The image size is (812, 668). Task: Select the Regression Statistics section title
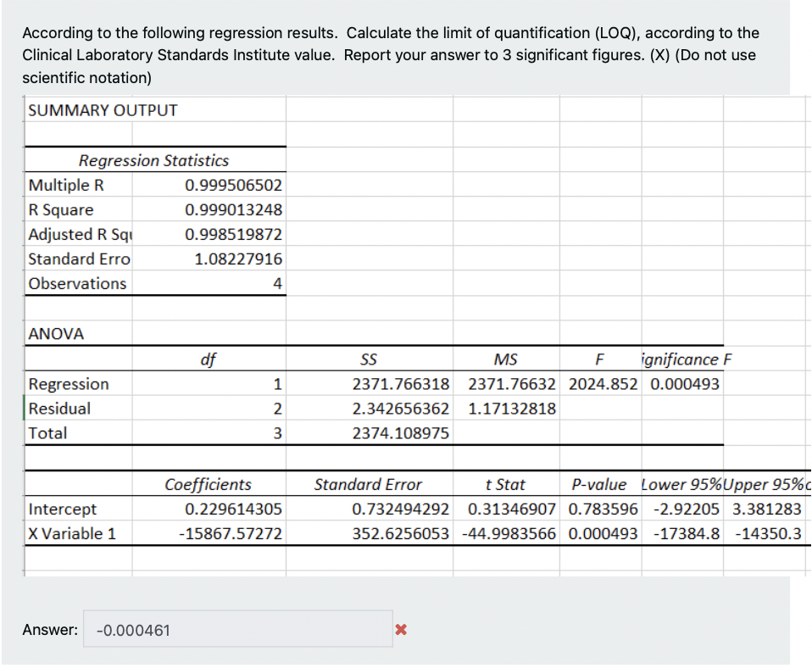pyautogui.click(x=153, y=160)
